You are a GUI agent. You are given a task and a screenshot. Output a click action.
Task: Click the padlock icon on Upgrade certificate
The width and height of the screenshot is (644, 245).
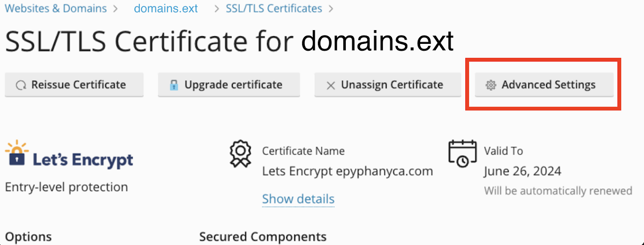pos(174,85)
